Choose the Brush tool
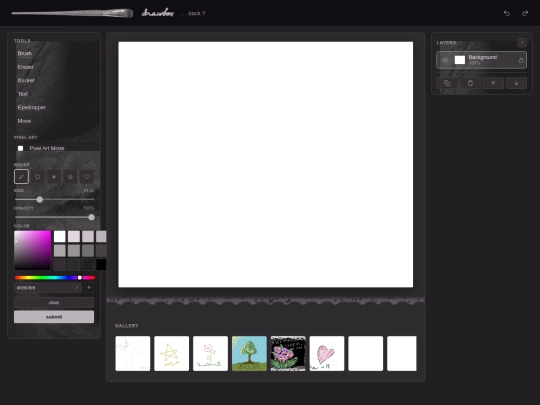The height and width of the screenshot is (405, 540). pos(25,53)
